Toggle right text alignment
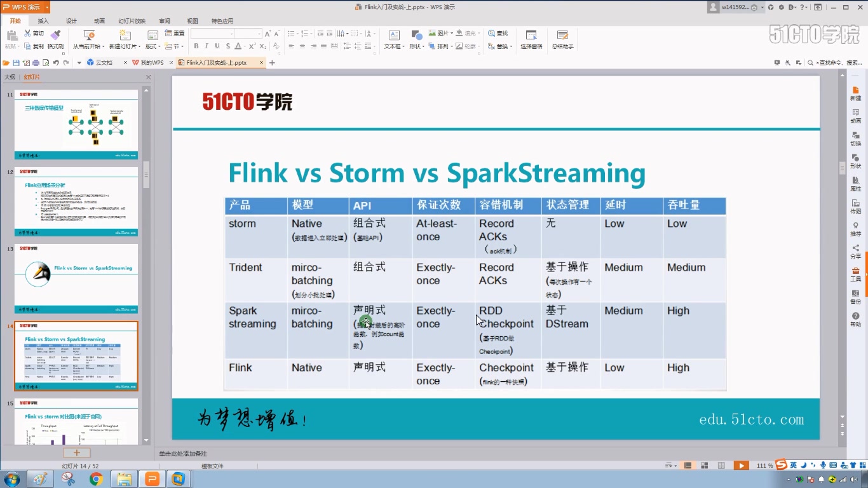The image size is (868, 488). [313, 46]
